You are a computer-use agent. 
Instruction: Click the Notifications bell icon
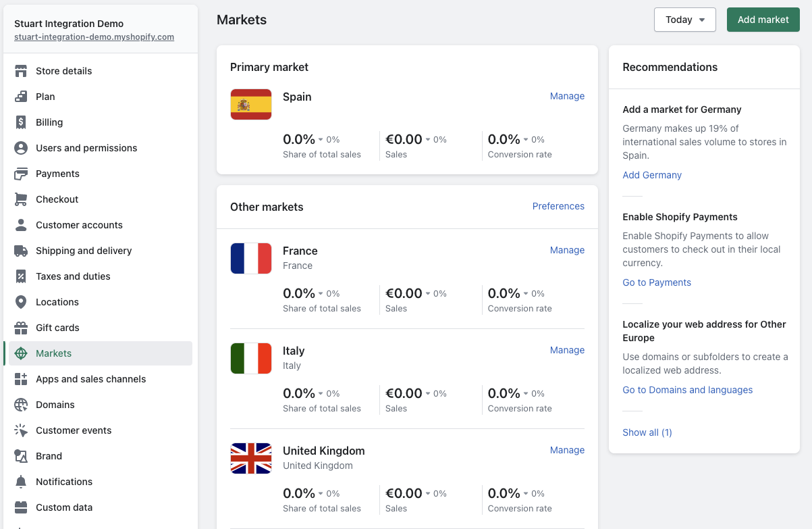point(21,482)
